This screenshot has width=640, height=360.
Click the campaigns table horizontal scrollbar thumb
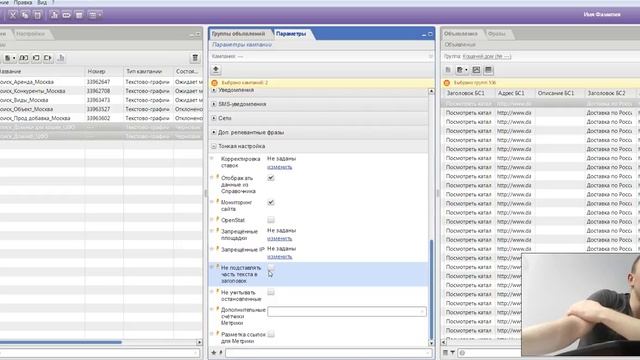(61, 342)
